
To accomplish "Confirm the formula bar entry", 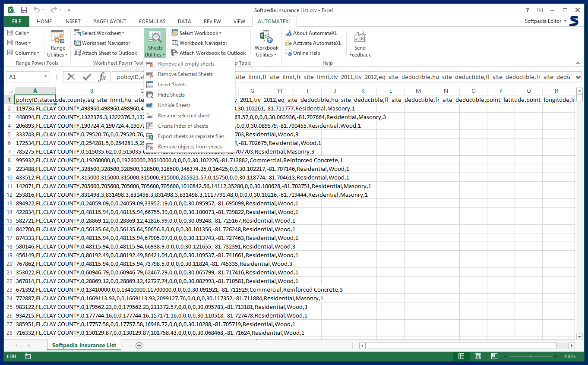I will 87,77.
